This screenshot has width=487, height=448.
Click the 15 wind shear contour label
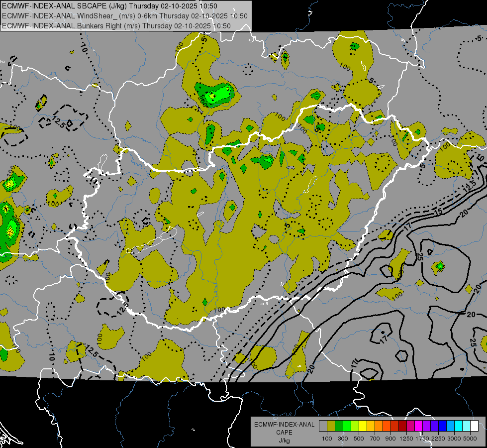[438, 212]
